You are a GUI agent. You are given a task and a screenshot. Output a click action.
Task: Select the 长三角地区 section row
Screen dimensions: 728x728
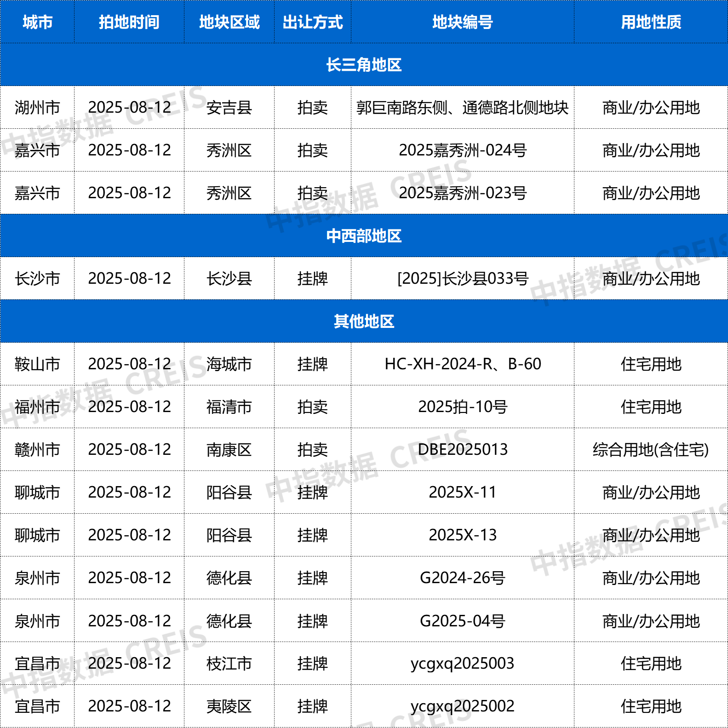tap(364, 65)
